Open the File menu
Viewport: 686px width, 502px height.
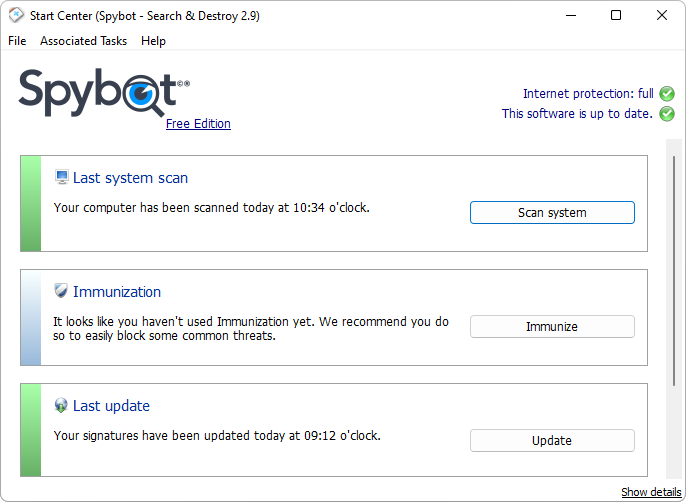coord(17,41)
